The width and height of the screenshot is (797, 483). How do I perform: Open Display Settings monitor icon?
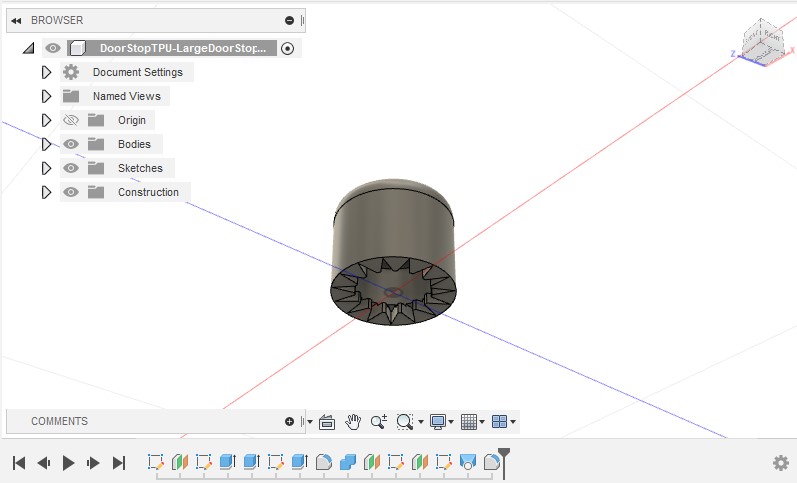pos(438,422)
